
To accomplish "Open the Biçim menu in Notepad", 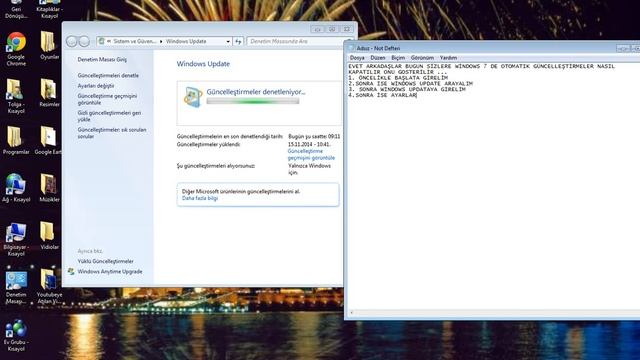I will 398,58.
